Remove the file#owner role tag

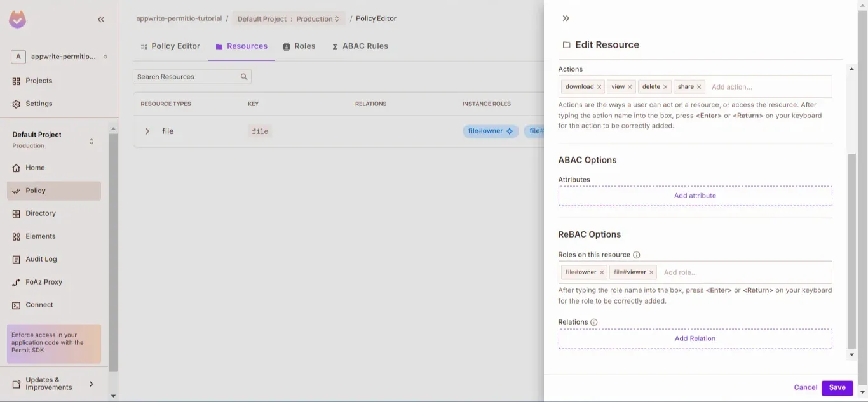pyautogui.click(x=602, y=272)
